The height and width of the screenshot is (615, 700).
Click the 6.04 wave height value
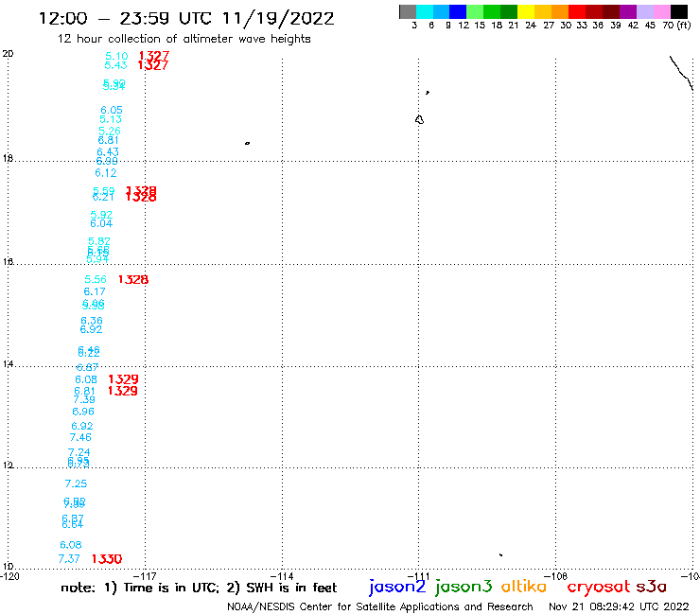[x=101, y=223]
